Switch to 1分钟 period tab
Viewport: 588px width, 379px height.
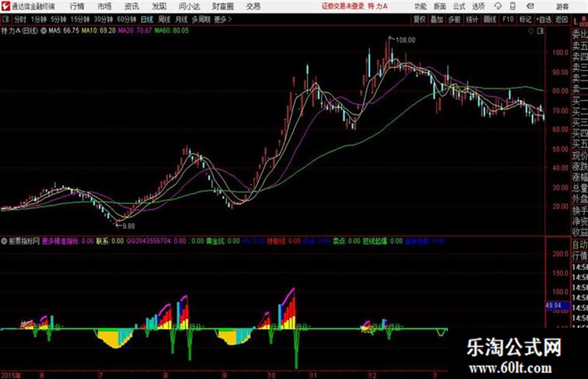click(38, 19)
